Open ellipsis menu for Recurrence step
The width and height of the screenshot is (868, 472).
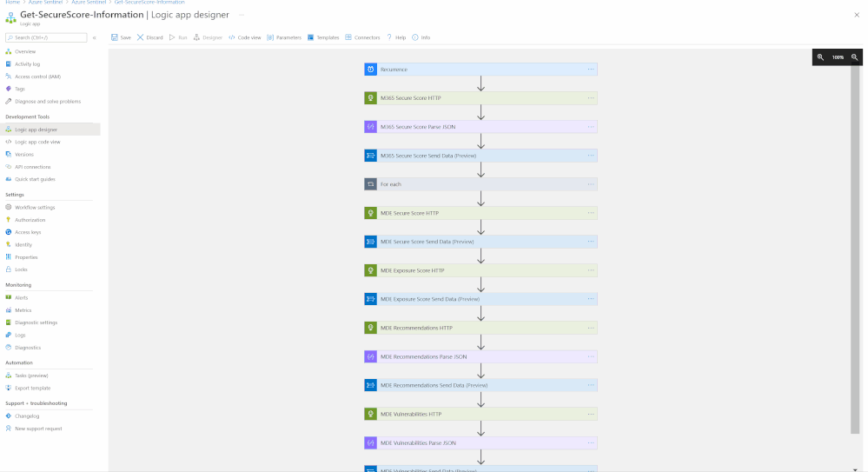(591, 70)
